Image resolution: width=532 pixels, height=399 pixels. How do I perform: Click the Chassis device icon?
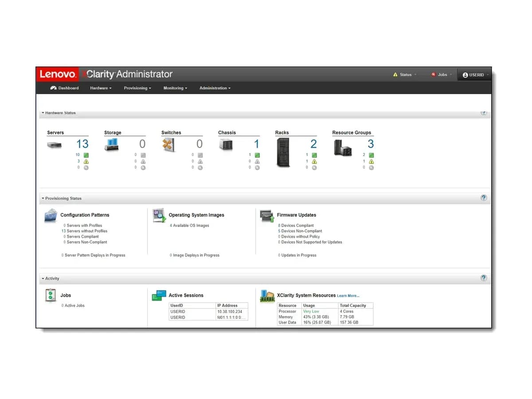(226, 145)
